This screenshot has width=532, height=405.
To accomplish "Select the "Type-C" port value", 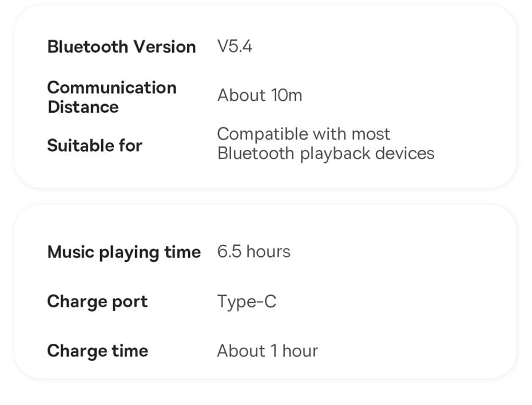I will 247,301.
